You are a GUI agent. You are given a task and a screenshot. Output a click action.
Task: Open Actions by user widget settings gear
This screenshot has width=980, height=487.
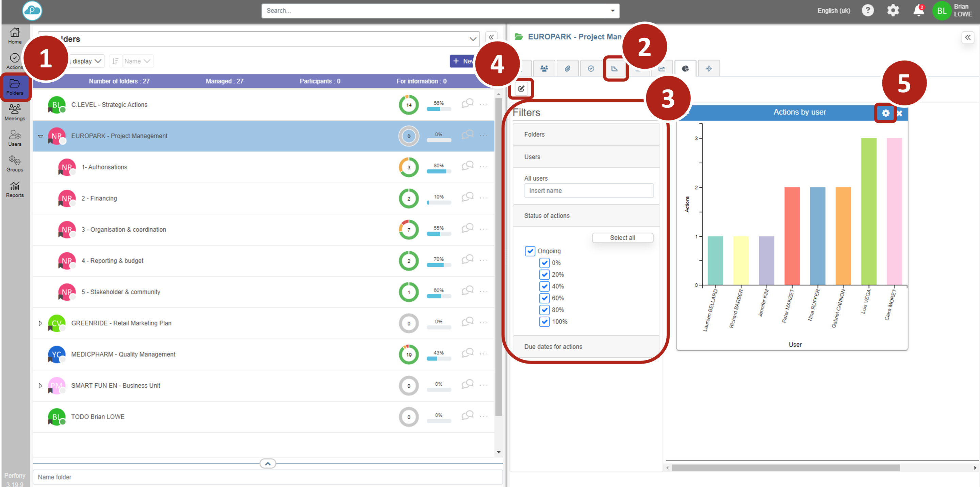coord(885,113)
